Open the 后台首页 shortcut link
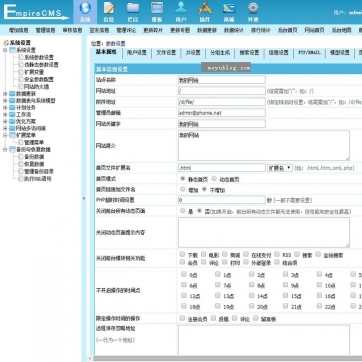Viewport: 362px width, 362px height. tap(287, 30)
